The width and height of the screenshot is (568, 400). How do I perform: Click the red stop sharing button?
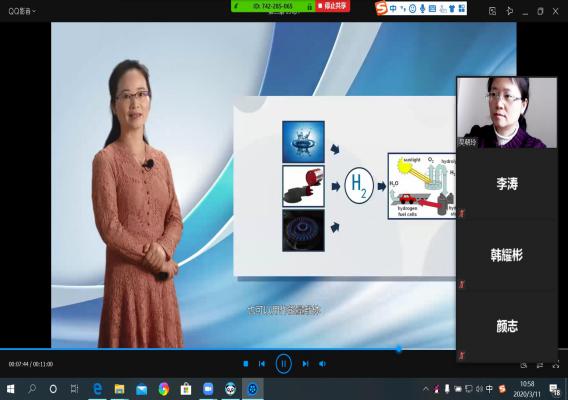[x=333, y=6]
